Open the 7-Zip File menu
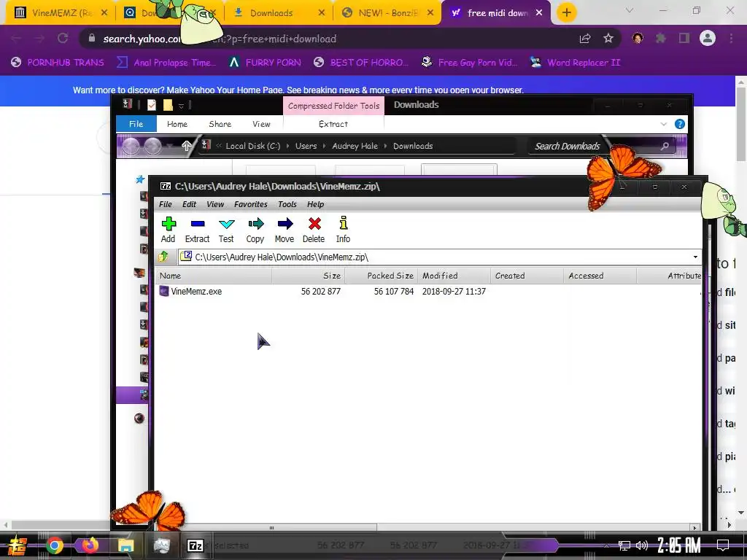Viewport: 747px width, 560px height. [x=166, y=204]
